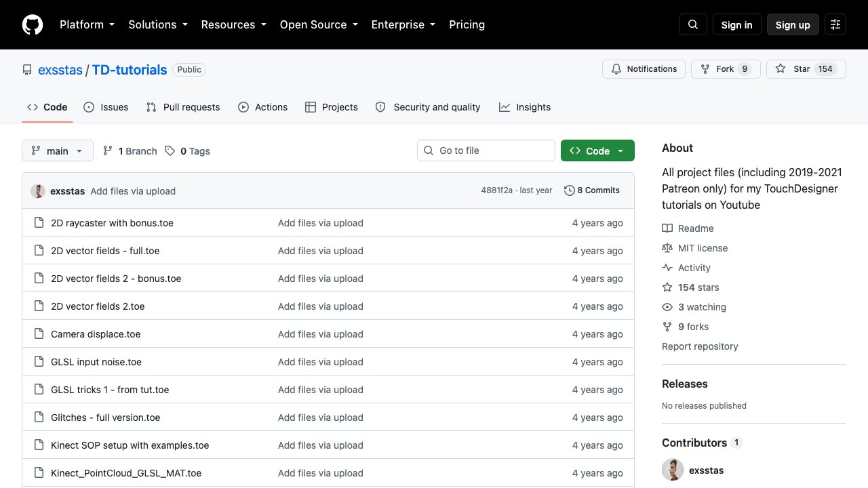Viewport: 868px width, 488px height.
Task: Select the Code repository tab
Action: click(x=47, y=107)
